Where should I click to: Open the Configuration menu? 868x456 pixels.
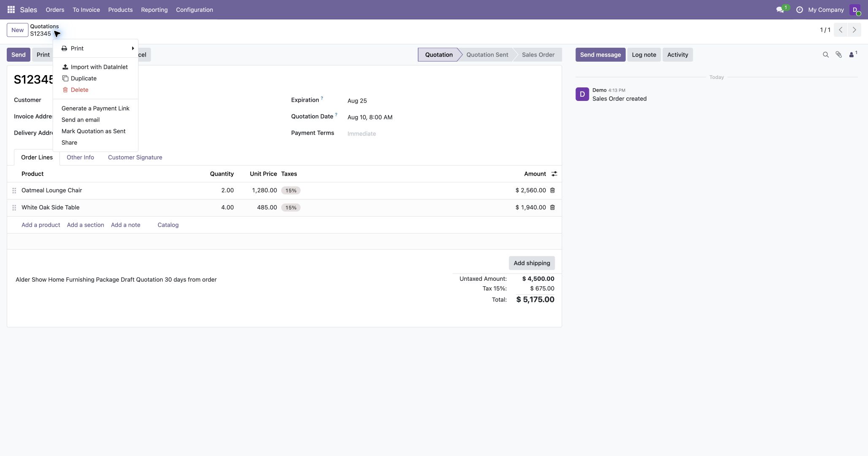(194, 9)
